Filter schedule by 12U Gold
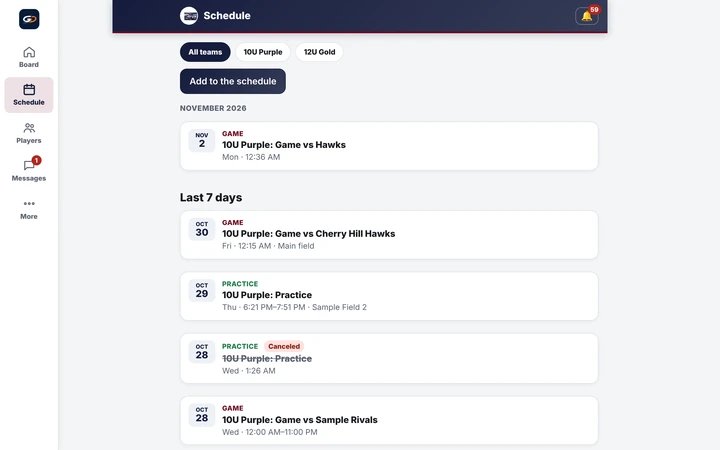This screenshot has height=450, width=720. (x=319, y=52)
